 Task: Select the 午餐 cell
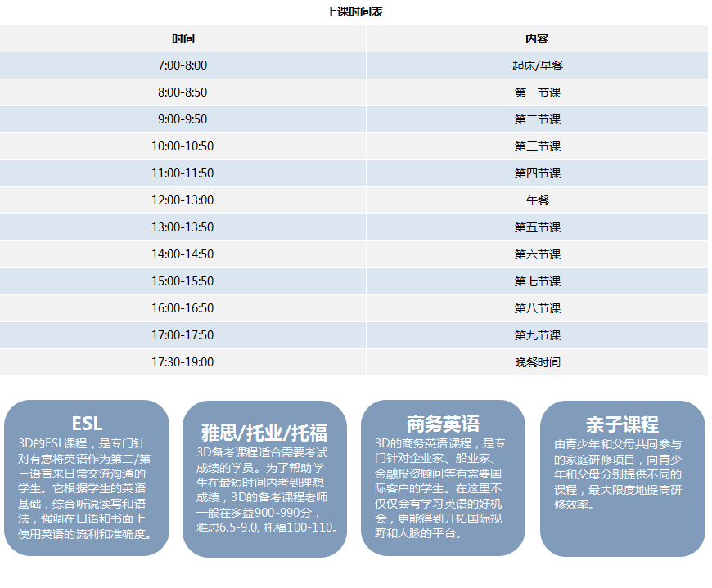point(537,200)
